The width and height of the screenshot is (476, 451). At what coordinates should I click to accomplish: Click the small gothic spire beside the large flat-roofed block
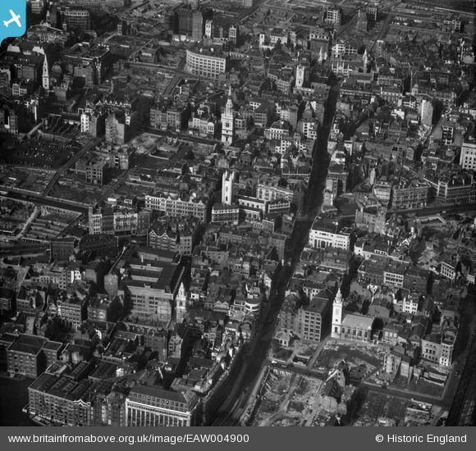[x=181, y=302]
